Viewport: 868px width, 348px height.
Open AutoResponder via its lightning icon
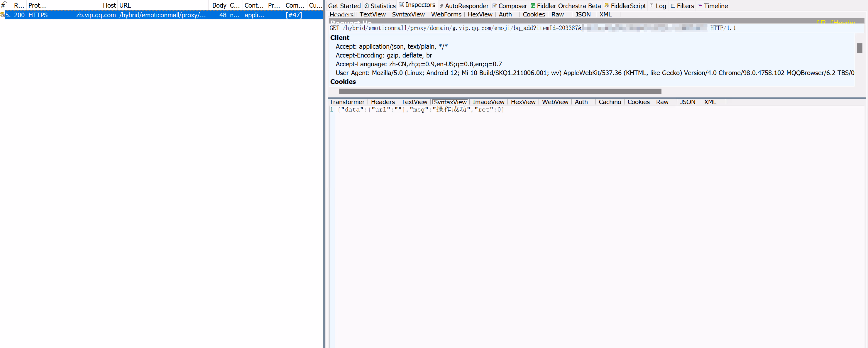point(441,6)
